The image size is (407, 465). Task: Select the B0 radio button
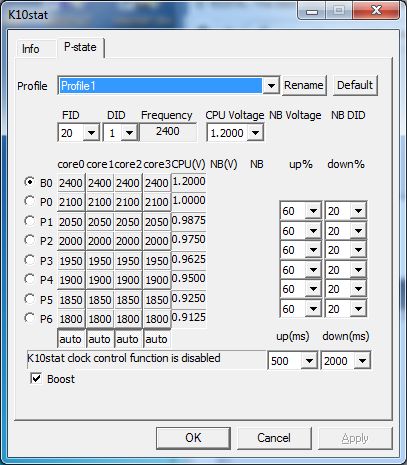(30, 182)
